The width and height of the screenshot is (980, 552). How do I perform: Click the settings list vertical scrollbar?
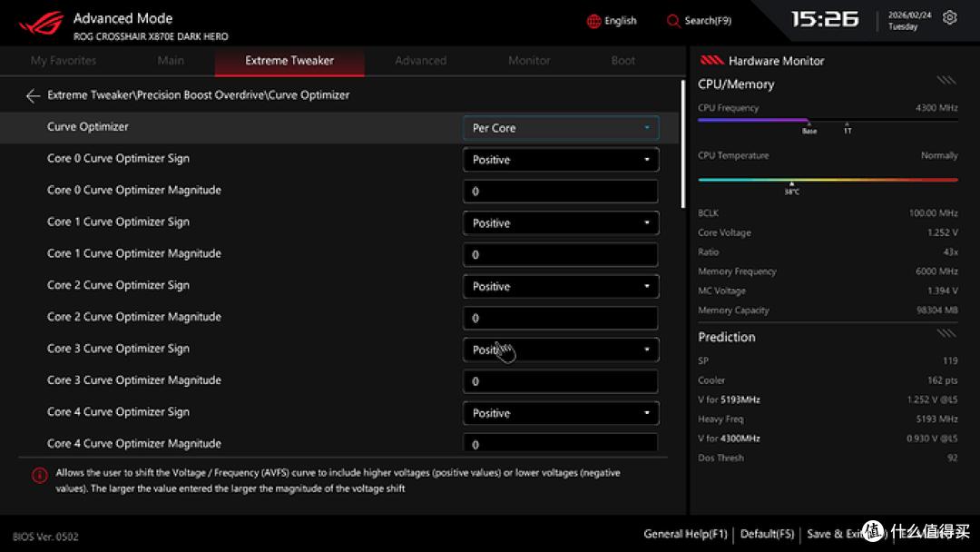(682, 144)
